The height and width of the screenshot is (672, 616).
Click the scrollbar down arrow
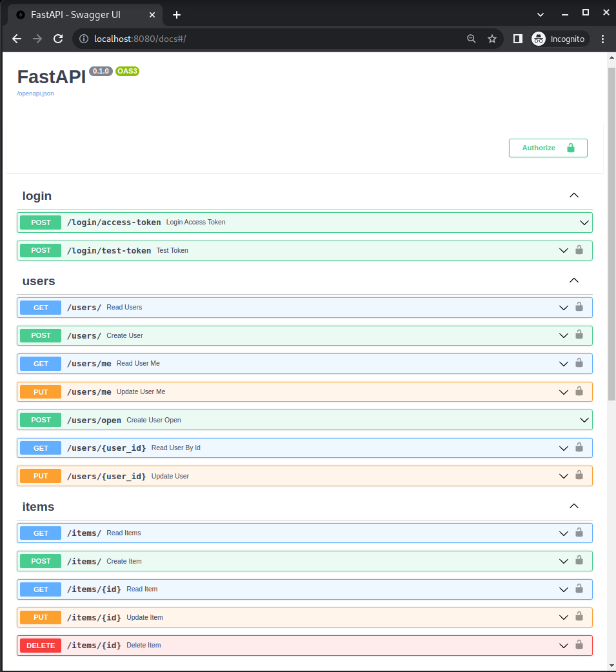611,666
